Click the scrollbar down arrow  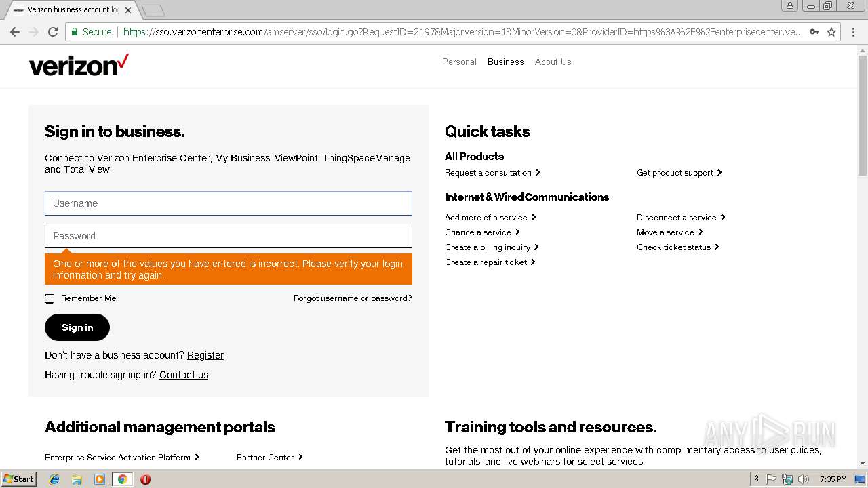[863, 463]
